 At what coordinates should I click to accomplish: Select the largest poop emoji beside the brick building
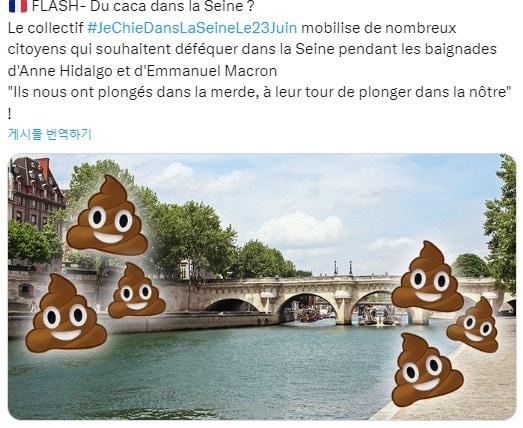click(x=107, y=216)
